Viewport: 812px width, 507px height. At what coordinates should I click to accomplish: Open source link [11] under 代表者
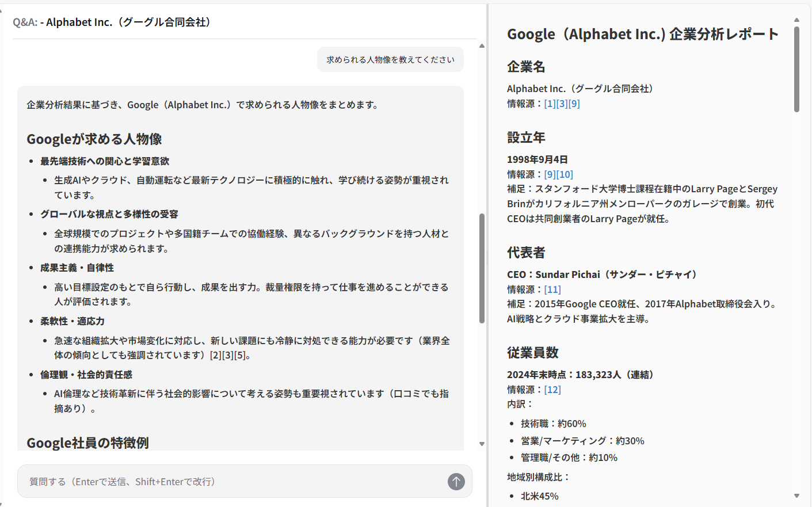552,289
